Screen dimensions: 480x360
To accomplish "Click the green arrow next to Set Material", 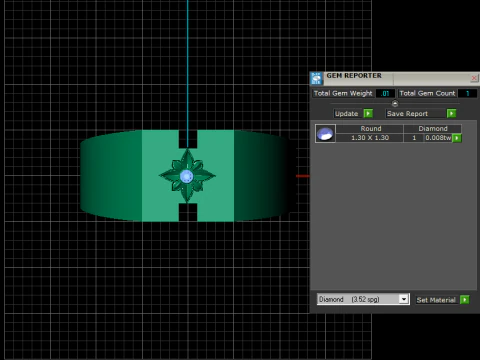I will coord(465,300).
